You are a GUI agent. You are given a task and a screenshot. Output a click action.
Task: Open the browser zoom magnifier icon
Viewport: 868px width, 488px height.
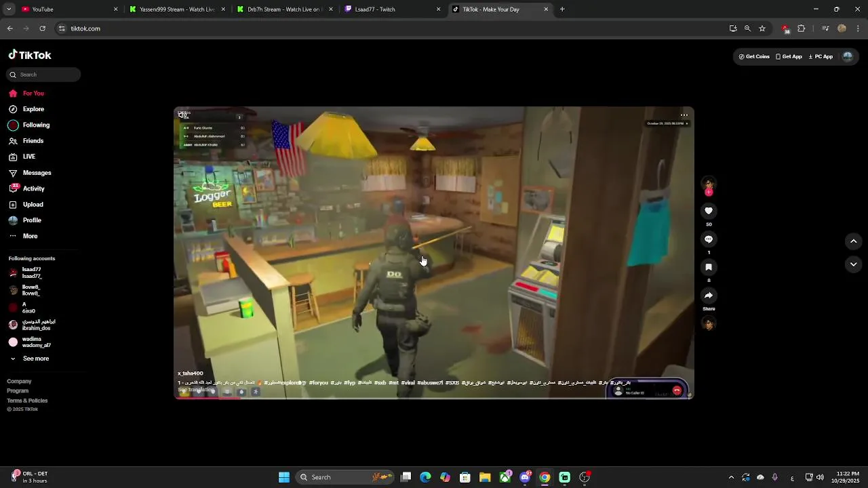point(747,28)
